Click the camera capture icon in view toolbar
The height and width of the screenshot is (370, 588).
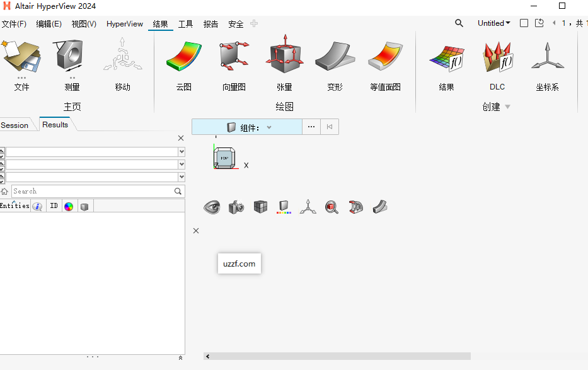click(x=236, y=207)
